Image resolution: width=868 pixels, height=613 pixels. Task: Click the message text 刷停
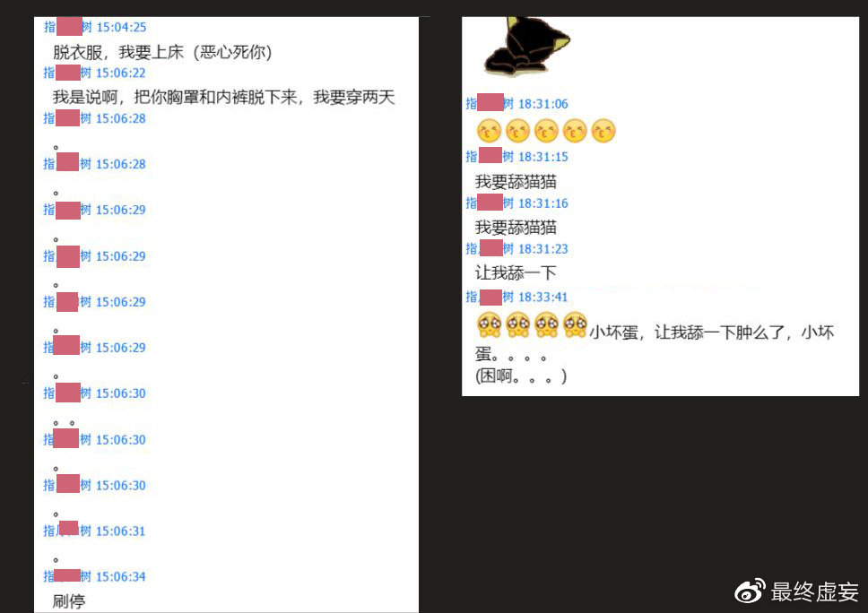69,600
